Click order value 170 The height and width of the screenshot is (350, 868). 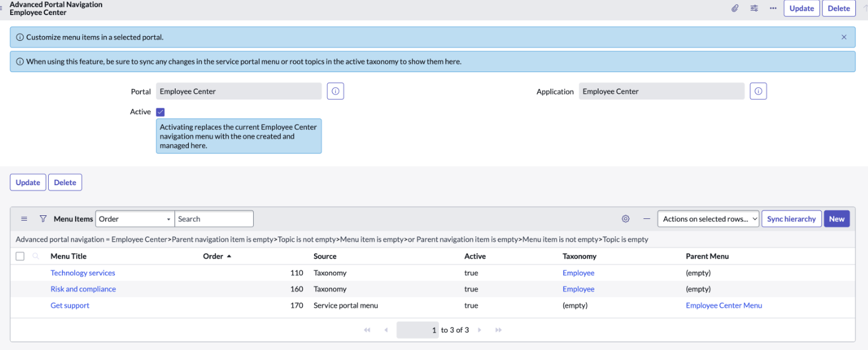[297, 305]
